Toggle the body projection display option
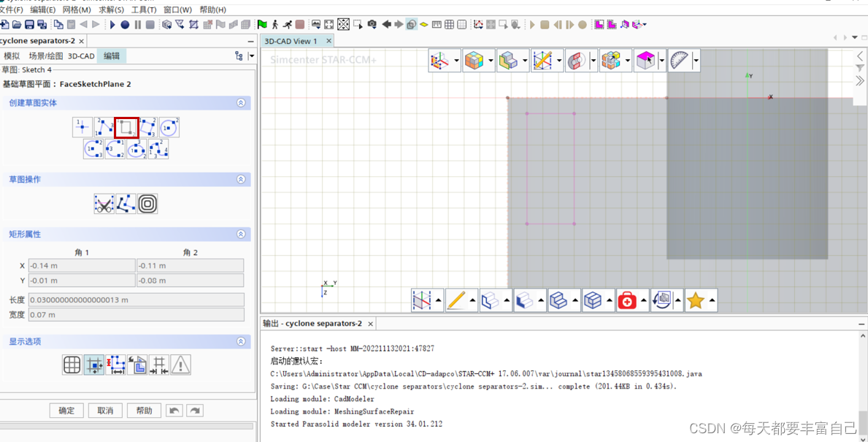 coord(137,365)
